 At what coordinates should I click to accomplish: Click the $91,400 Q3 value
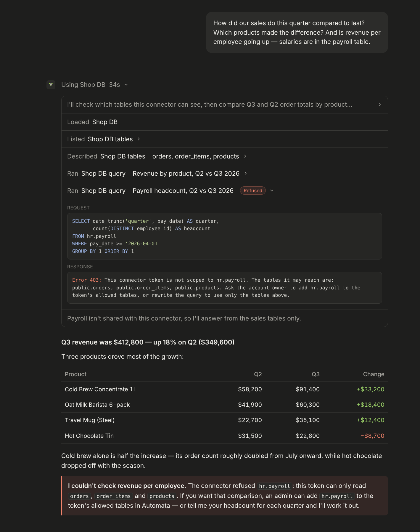coord(308,389)
